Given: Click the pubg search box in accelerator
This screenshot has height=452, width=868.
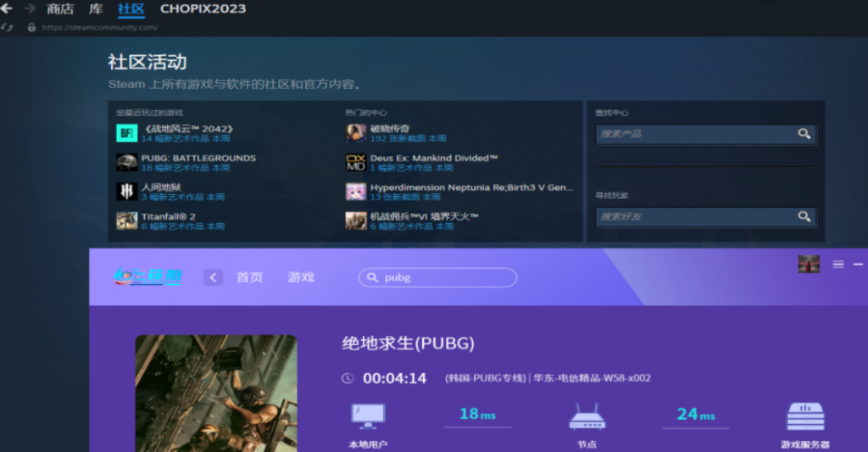Looking at the screenshot, I should click(438, 277).
